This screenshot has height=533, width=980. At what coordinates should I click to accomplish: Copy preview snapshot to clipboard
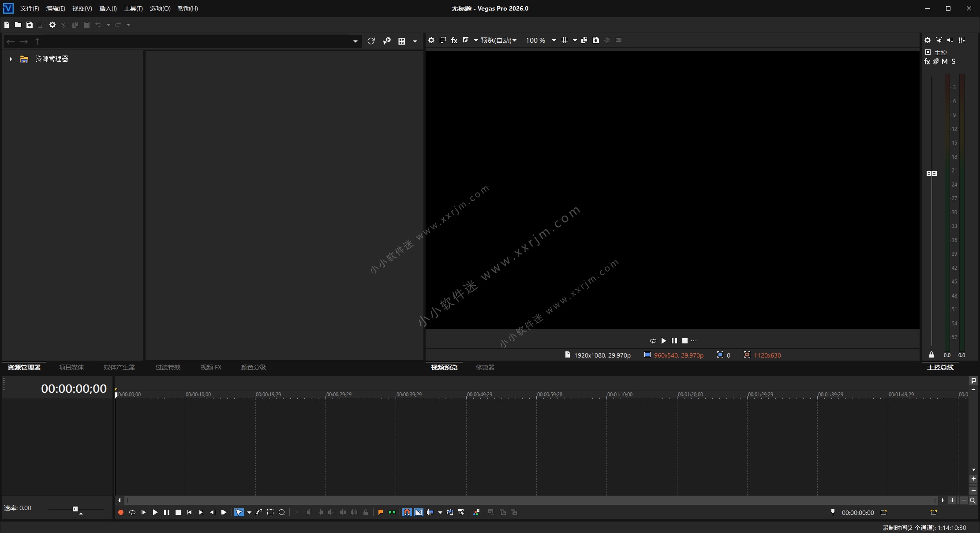tap(584, 40)
